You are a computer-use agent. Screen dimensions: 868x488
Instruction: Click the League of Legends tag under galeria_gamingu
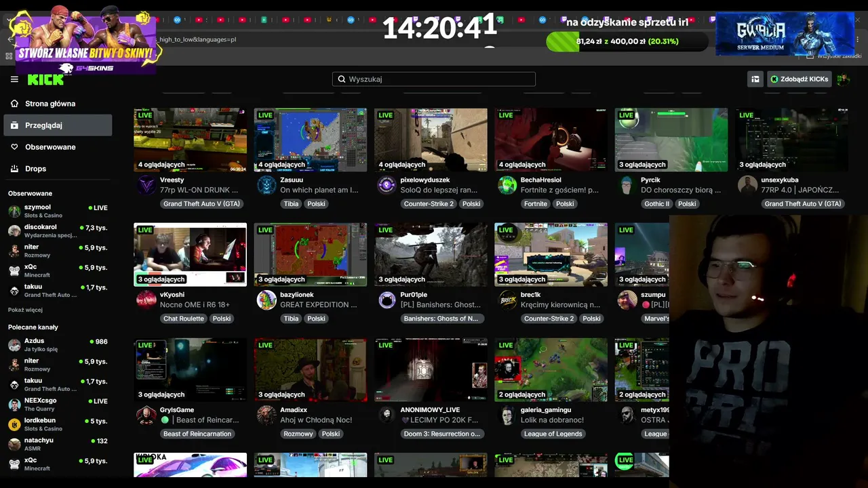coord(553,434)
